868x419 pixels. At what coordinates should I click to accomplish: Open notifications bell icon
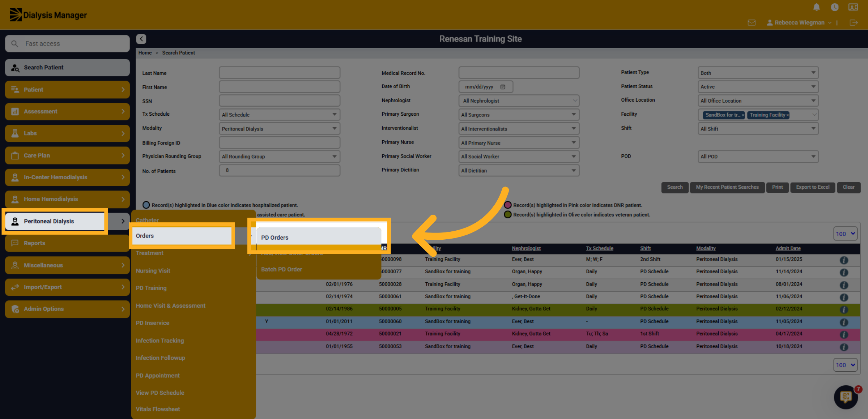(816, 7)
